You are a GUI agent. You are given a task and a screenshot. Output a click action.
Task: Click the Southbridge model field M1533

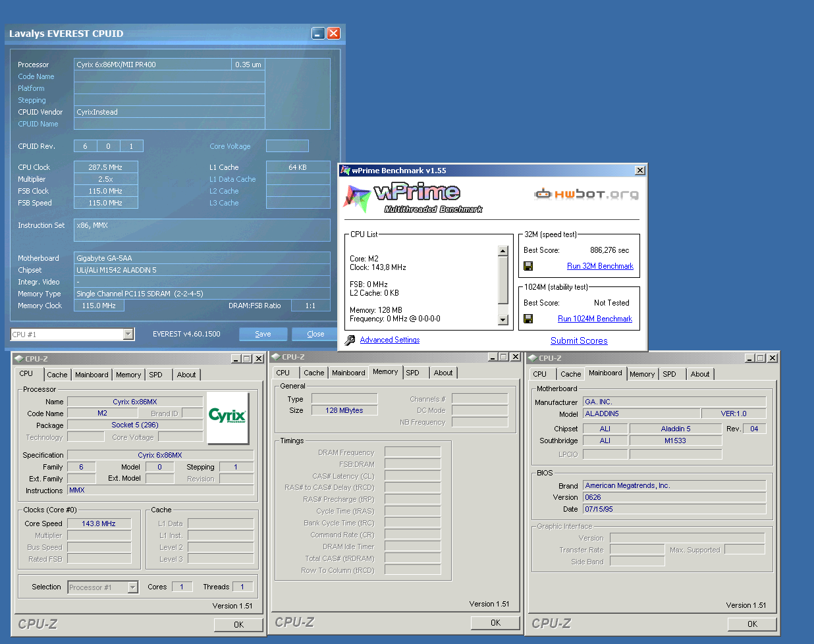675,441
